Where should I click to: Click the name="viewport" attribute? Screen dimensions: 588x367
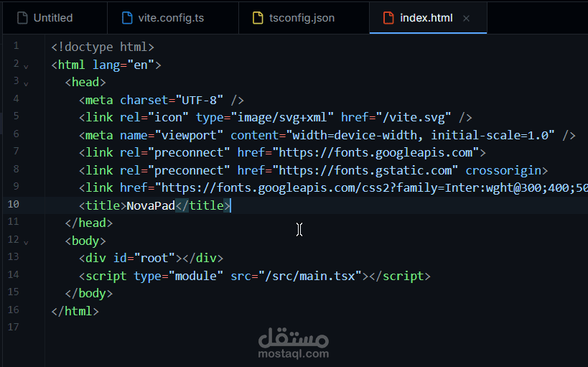[172, 135]
